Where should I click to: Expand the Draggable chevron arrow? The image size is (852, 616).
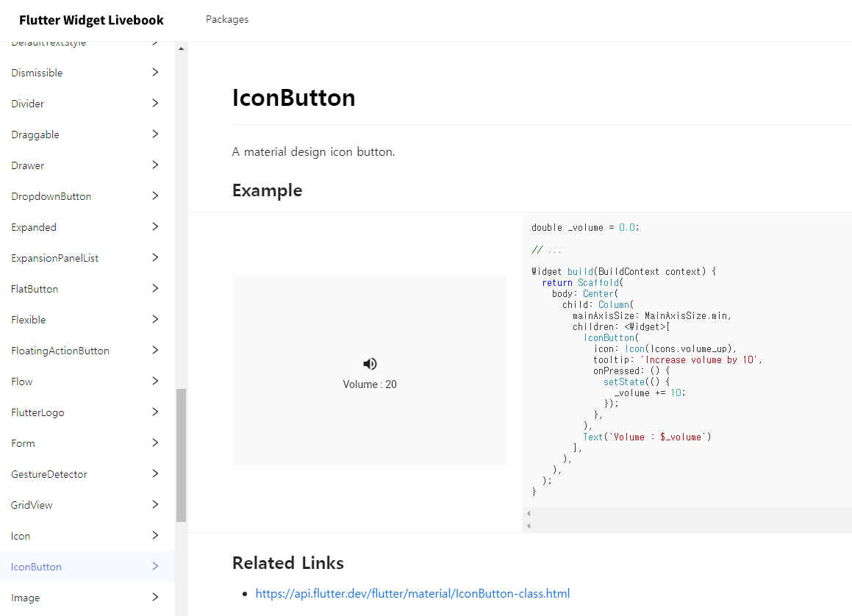(x=155, y=135)
